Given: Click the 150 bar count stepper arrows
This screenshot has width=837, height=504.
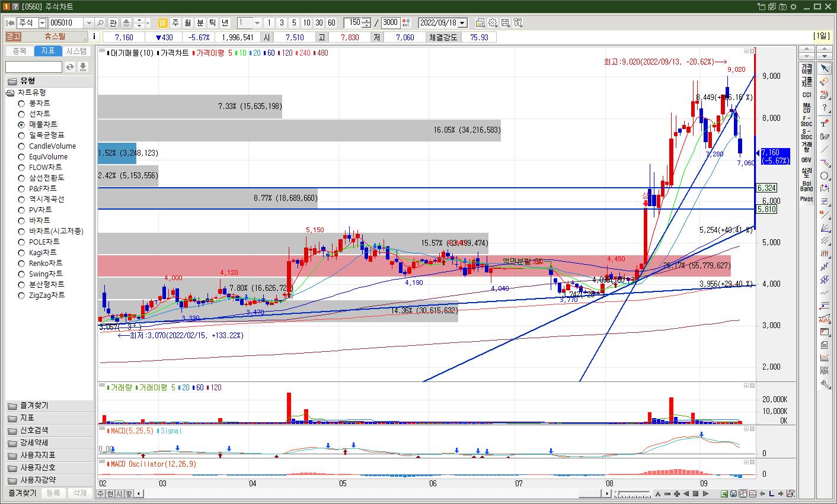Looking at the screenshot, I should (x=368, y=23).
